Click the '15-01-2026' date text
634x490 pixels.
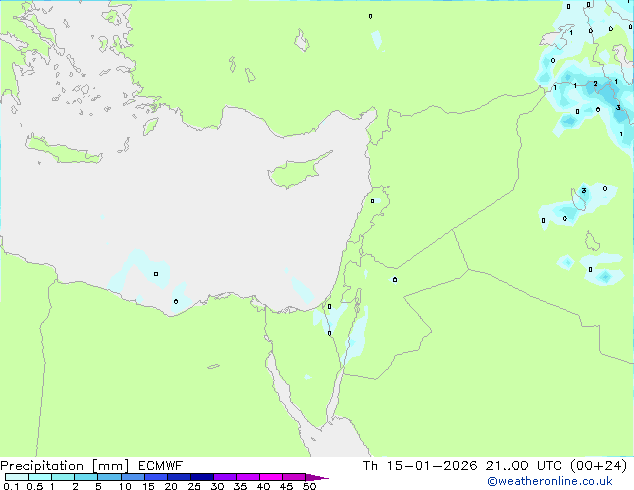431,466
